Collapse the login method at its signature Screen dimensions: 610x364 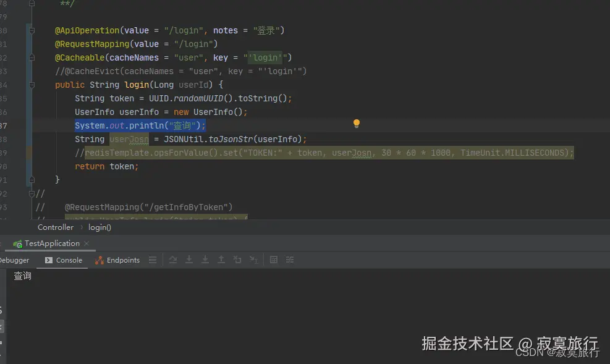(x=32, y=85)
